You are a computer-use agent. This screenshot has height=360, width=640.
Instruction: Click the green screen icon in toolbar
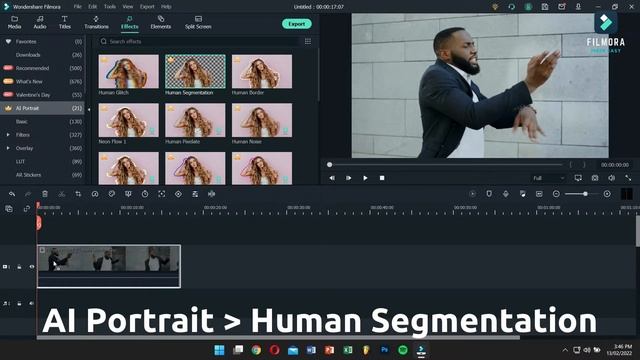pyautogui.click(x=128, y=194)
